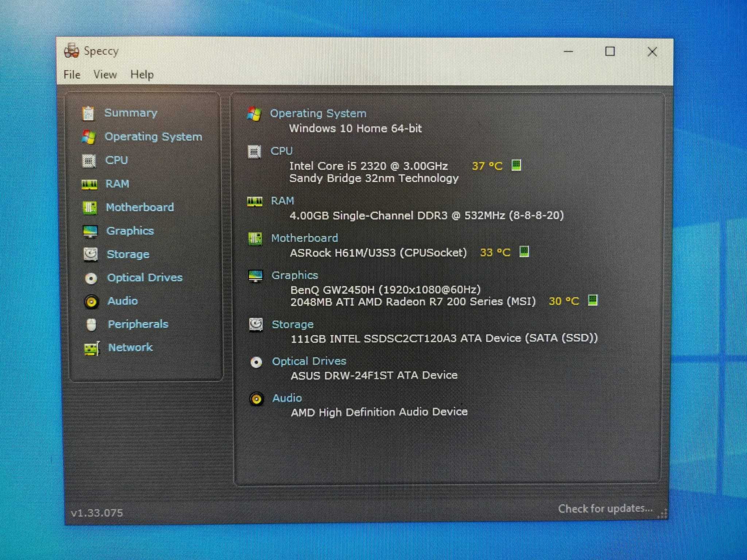747x560 pixels.
Task: Click the Storage heading link in summary
Action: pyautogui.click(x=293, y=324)
